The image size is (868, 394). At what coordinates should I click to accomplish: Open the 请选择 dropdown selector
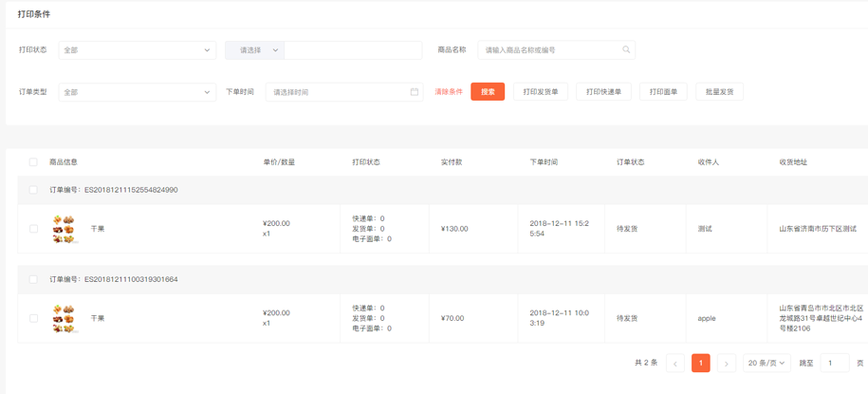click(x=254, y=50)
